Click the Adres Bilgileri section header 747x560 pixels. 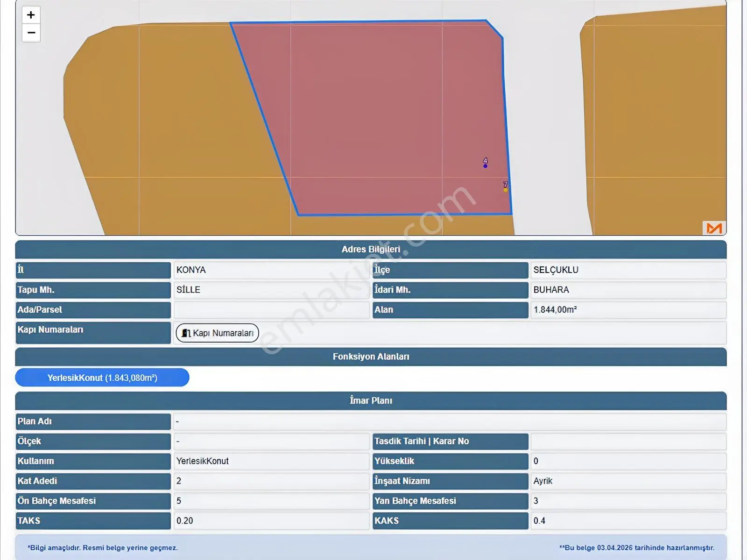coord(371,249)
